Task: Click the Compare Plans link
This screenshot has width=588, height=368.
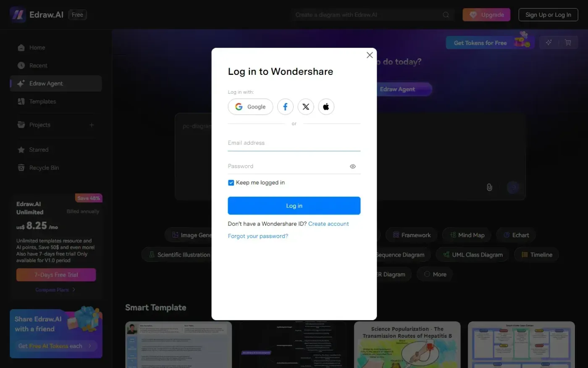Action: point(55,290)
